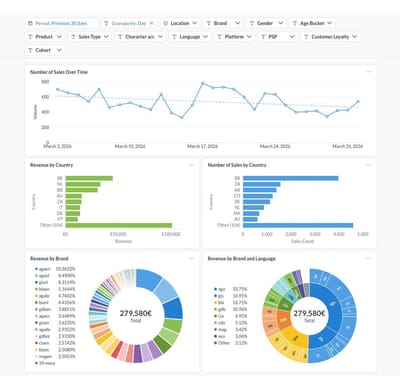Click 279,580€ total in Revenue by Brand and Language
This screenshot has height=376, width=400.
click(309, 313)
